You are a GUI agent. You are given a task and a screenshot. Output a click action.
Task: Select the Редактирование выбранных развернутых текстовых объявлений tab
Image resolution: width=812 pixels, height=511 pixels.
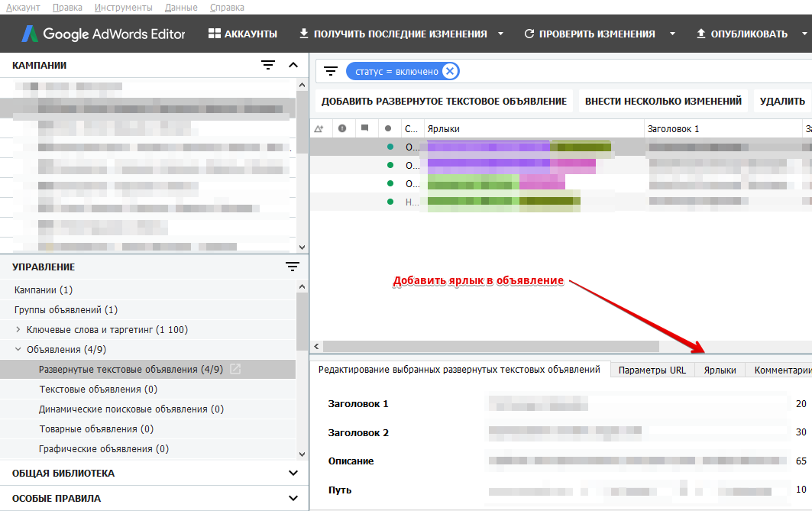pos(459,370)
